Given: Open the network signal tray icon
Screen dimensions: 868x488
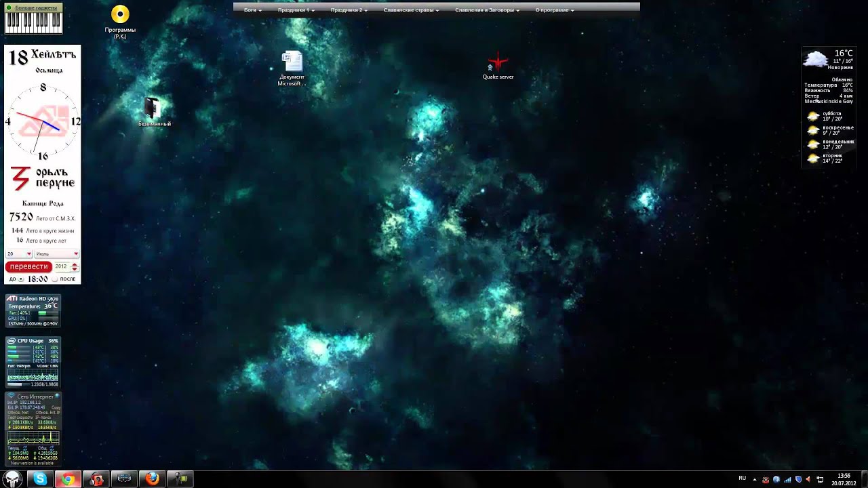Looking at the screenshot, I should [x=787, y=479].
